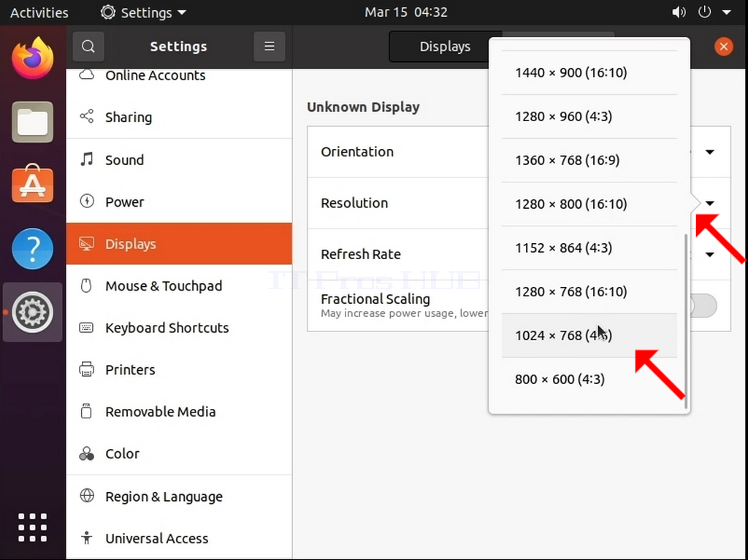Screen dimensions: 748x560
Task: Click the volume icon in top bar
Action: point(679,12)
